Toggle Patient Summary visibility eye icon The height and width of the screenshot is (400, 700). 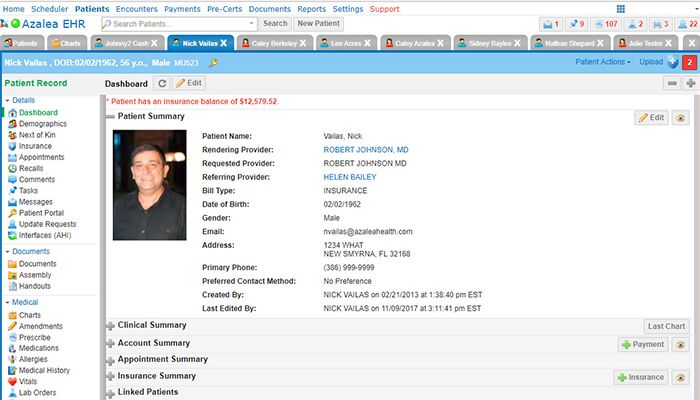(681, 118)
